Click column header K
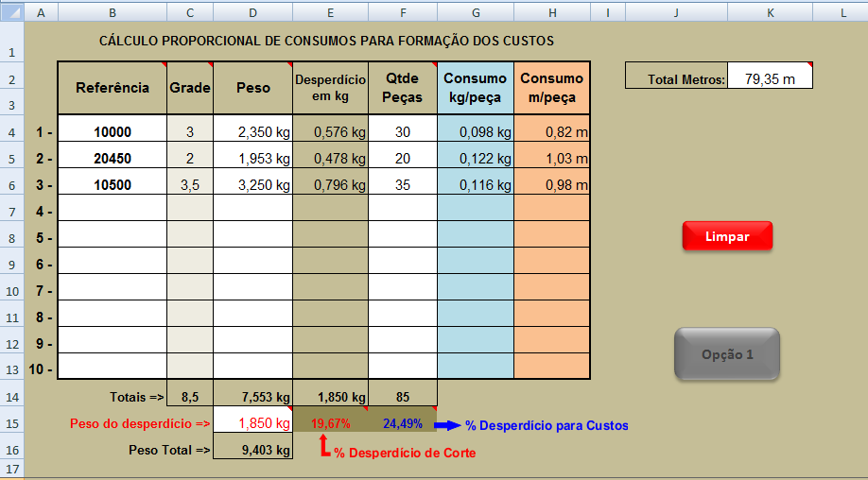This screenshot has height=480, width=868. pyautogui.click(x=770, y=12)
